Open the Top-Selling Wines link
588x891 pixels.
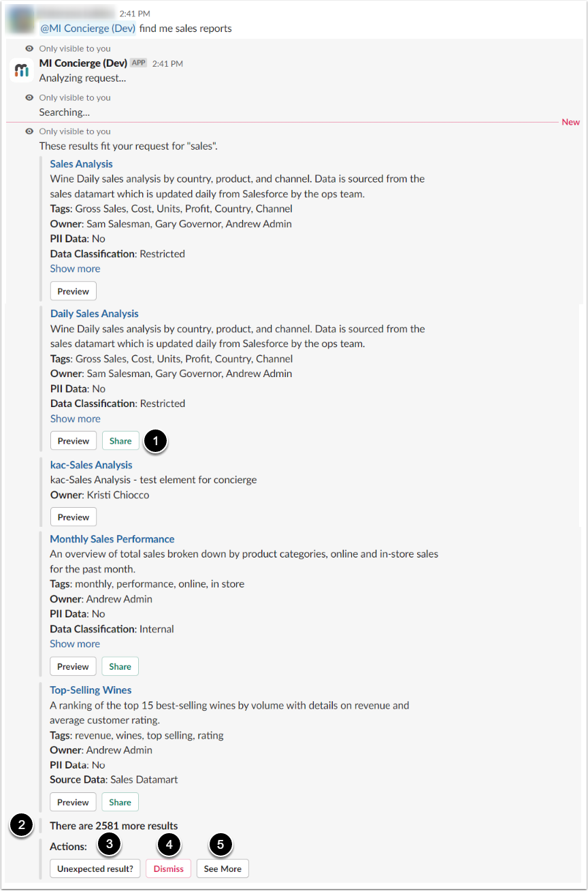coord(91,690)
